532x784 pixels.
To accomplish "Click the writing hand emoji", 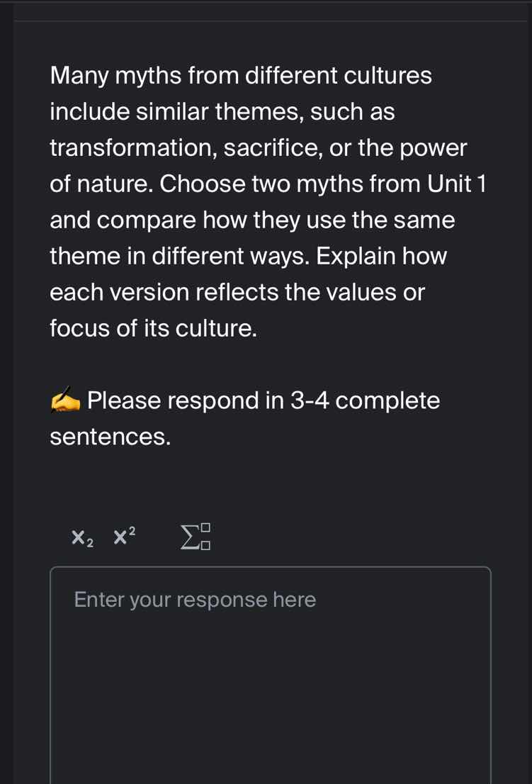I will click(67, 401).
